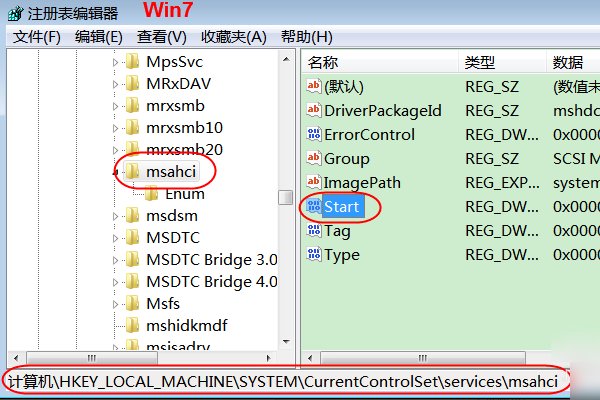The image size is (600, 400).
Task: Expand the MSDTC Bridge 4.0 node
Action: (116, 282)
